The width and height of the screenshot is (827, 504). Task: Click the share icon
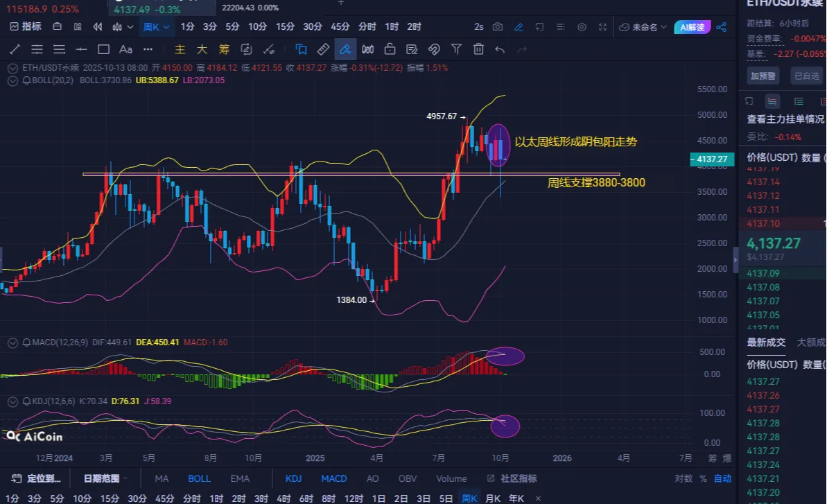point(722,27)
